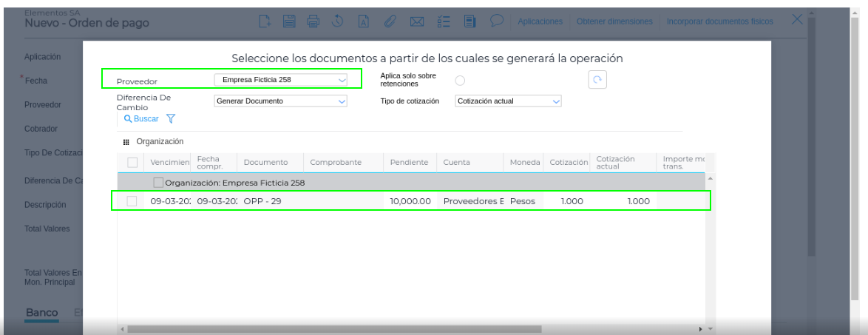Click the grid's horizontal scrollbar
Screen dimensions: 868x335
pyautogui.click(x=333, y=328)
